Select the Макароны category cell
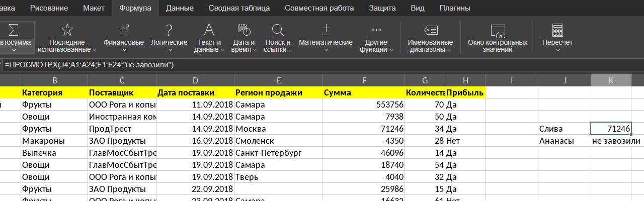Screen dimensions: 644x201 pyautogui.click(x=54, y=141)
